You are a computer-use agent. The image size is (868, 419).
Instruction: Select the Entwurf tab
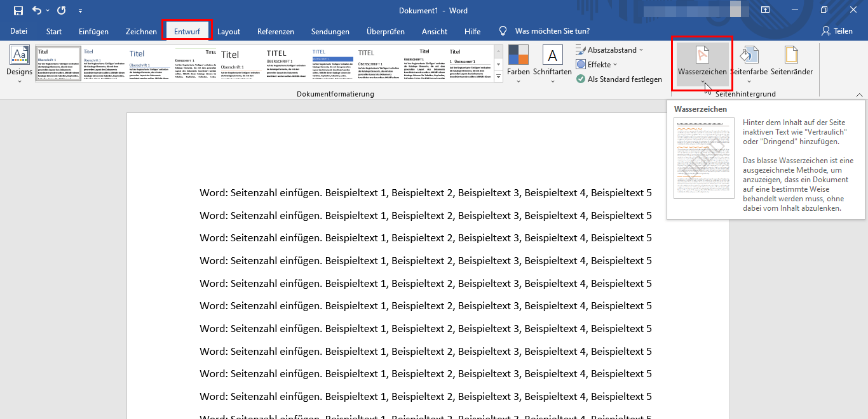click(187, 31)
